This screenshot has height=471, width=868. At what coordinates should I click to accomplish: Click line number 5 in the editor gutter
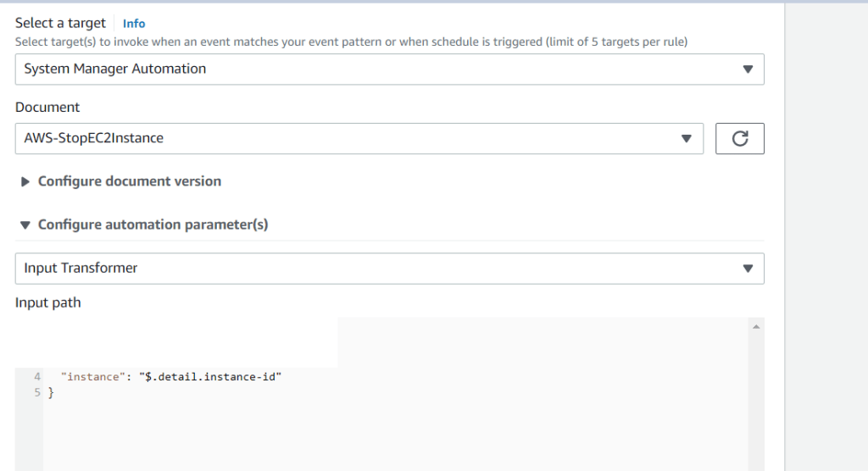(37, 392)
